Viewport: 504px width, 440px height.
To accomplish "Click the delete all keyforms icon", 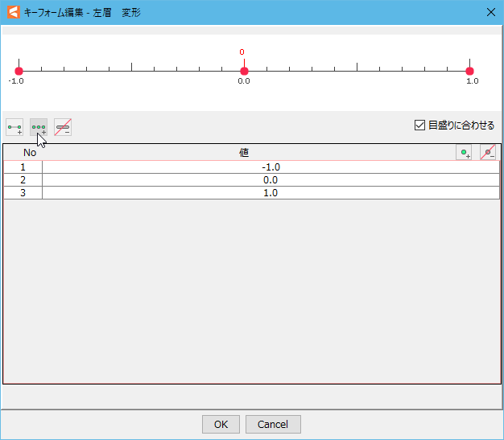I will point(63,127).
